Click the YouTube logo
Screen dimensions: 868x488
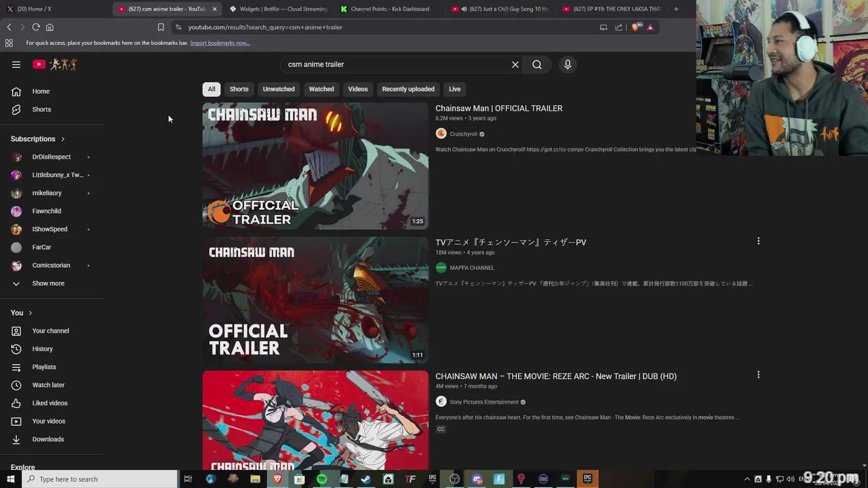(55, 64)
